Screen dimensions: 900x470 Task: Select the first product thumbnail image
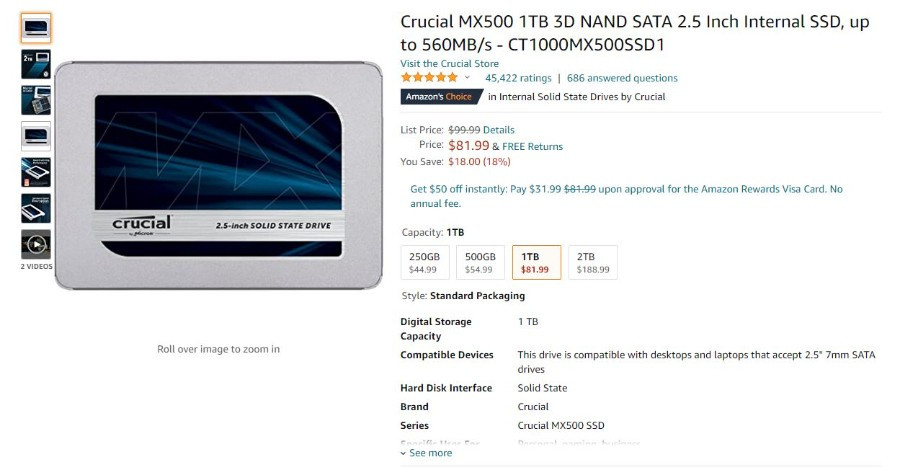click(x=36, y=28)
